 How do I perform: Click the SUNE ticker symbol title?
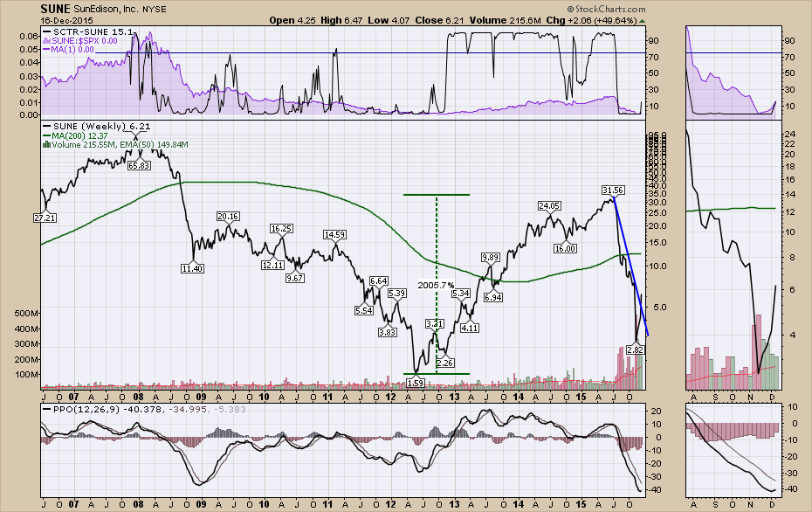[x=55, y=10]
